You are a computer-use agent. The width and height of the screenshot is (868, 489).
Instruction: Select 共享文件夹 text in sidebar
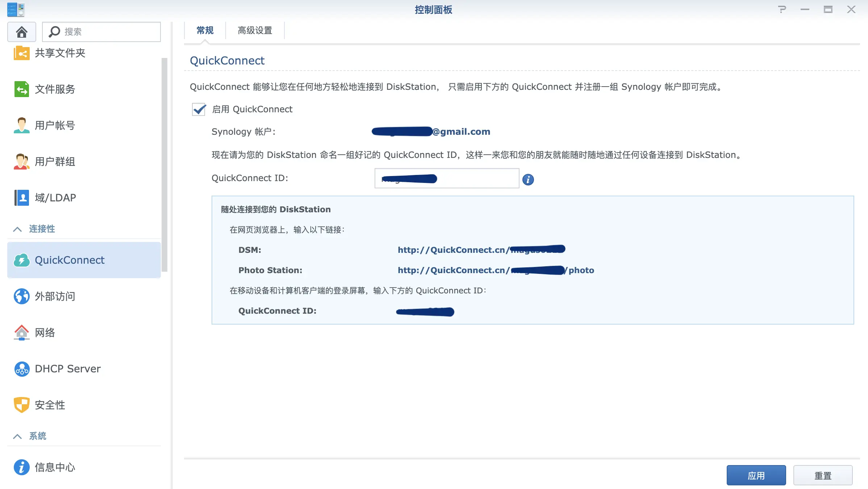(60, 53)
